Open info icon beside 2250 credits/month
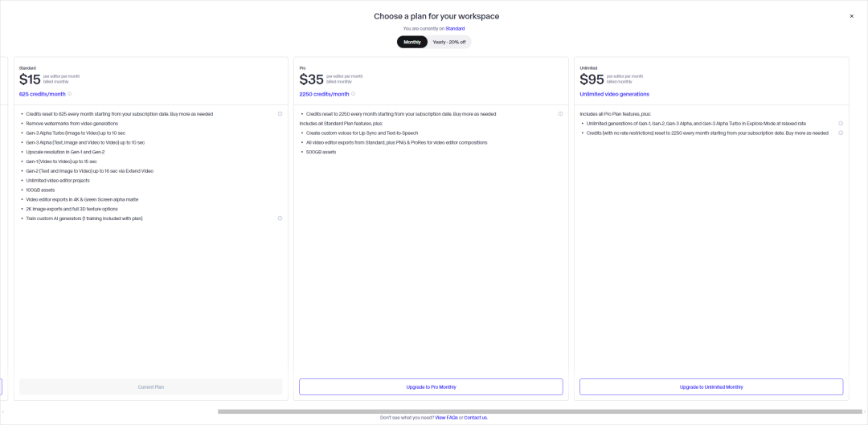Image resolution: width=868 pixels, height=425 pixels. tap(353, 94)
